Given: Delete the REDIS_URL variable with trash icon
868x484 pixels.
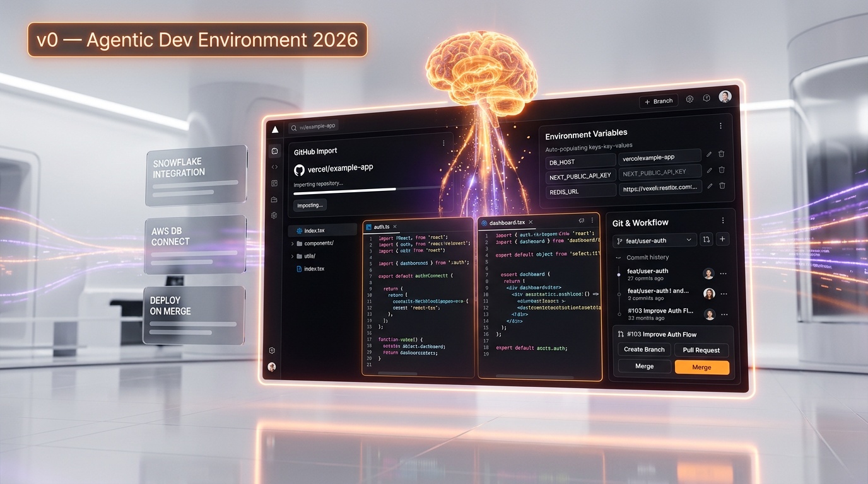Looking at the screenshot, I should click(722, 186).
